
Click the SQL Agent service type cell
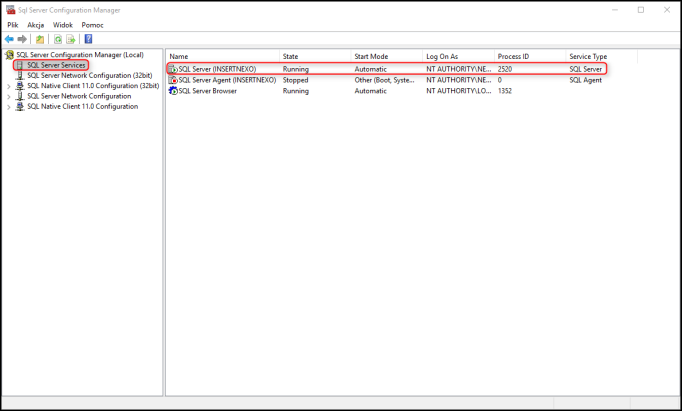586,80
